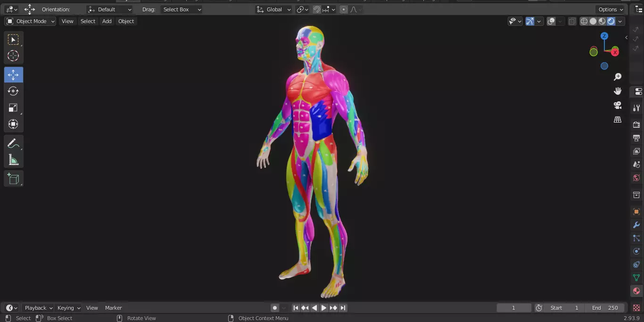Open the Global transform orientation dropdown
Viewport: 644px width, 322px height.
click(274, 9)
